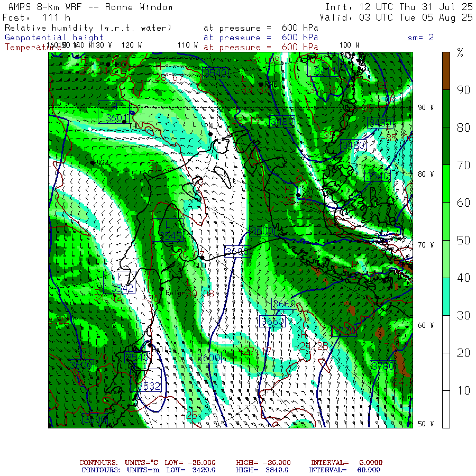Click the '70 W' longitude label
The image size is (476, 476).
(426, 245)
